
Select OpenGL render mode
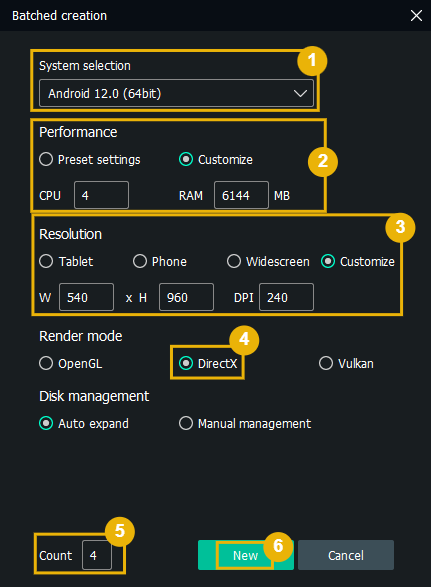(70, 364)
